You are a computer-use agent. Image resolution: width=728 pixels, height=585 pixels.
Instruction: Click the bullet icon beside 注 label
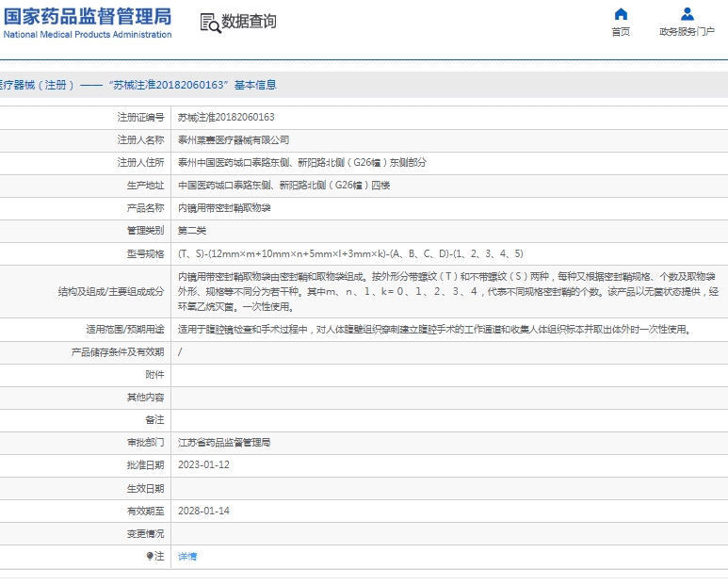[x=150, y=557]
